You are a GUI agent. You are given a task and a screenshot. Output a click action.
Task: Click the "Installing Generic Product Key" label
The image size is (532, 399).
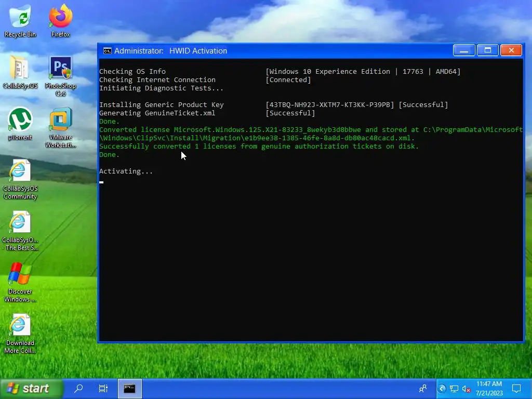(x=161, y=105)
